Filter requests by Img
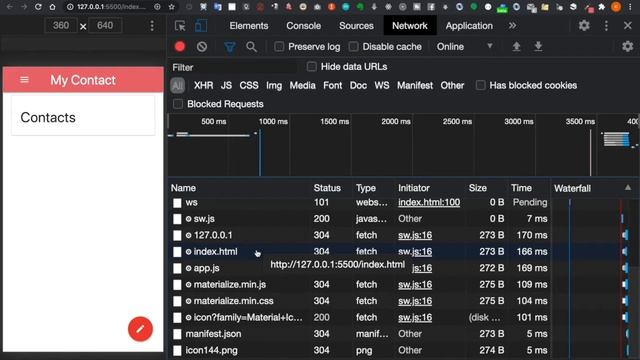 274,85
